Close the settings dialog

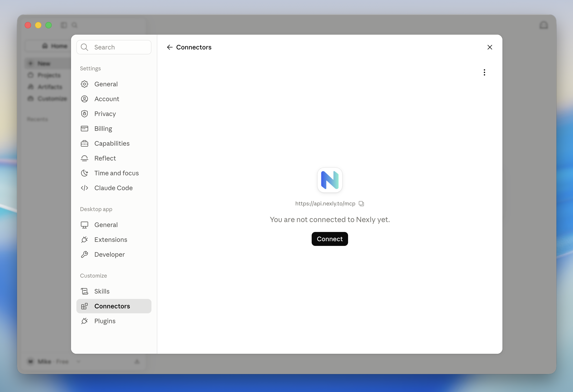click(490, 47)
